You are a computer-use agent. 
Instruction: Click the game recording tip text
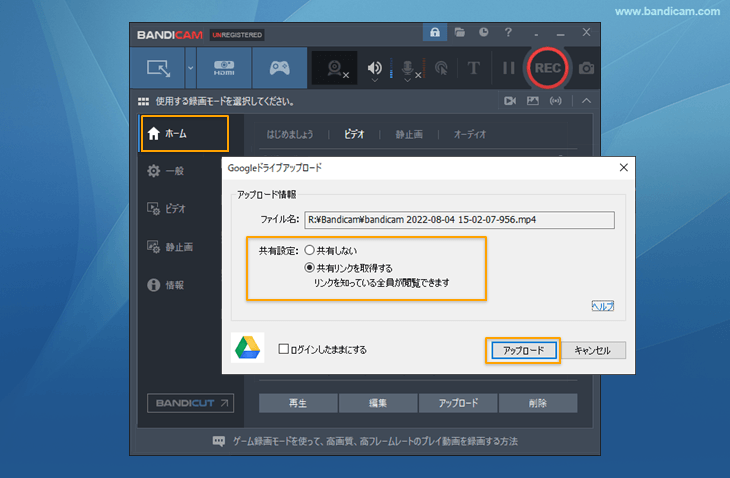(x=375, y=441)
